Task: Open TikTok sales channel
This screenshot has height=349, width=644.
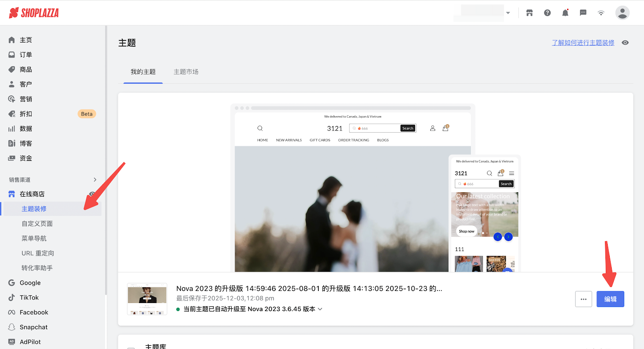Action: pos(29,297)
